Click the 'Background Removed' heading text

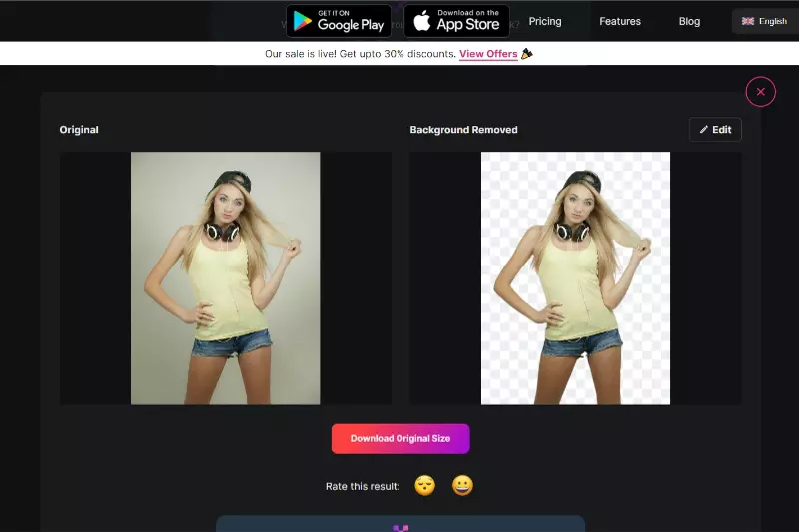(x=463, y=130)
